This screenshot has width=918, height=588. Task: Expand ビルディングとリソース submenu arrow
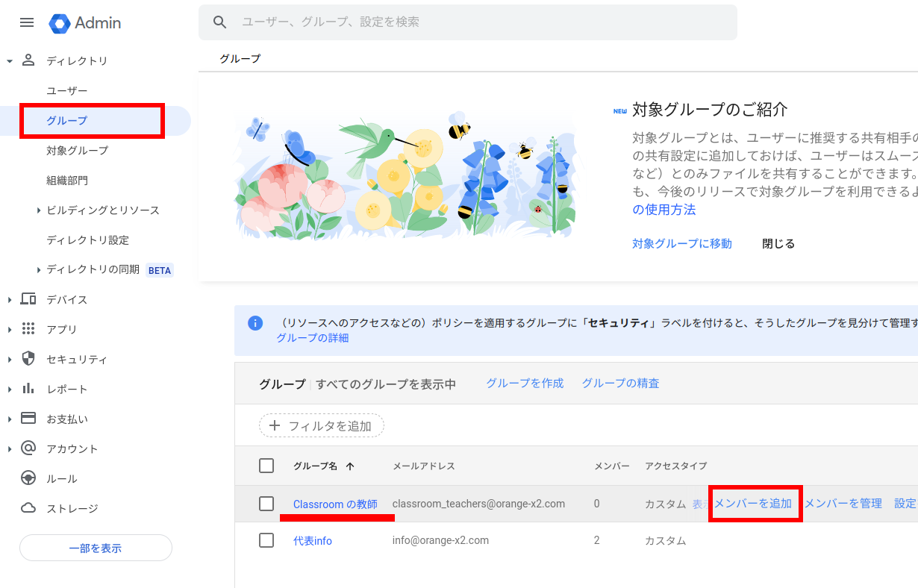tap(38, 210)
